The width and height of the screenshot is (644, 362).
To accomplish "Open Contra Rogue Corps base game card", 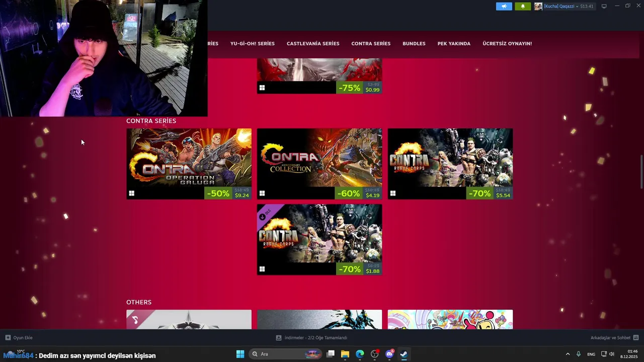I will tap(450, 164).
